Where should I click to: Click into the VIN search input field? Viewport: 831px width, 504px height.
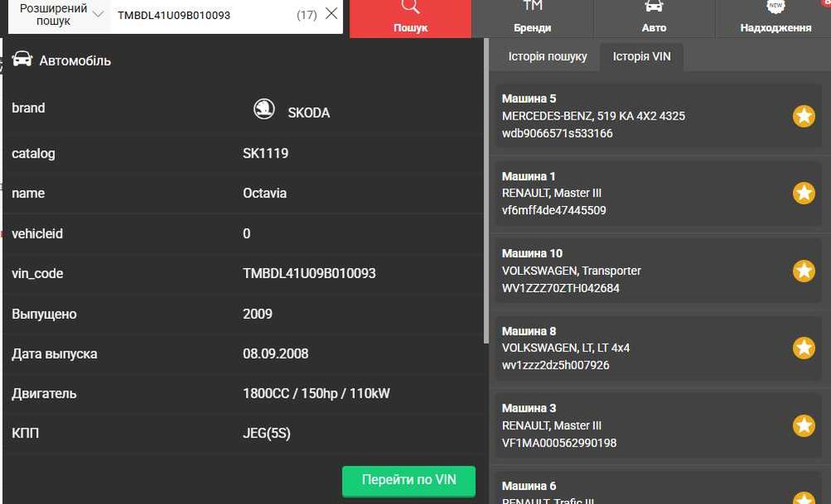pyautogui.click(x=204, y=15)
